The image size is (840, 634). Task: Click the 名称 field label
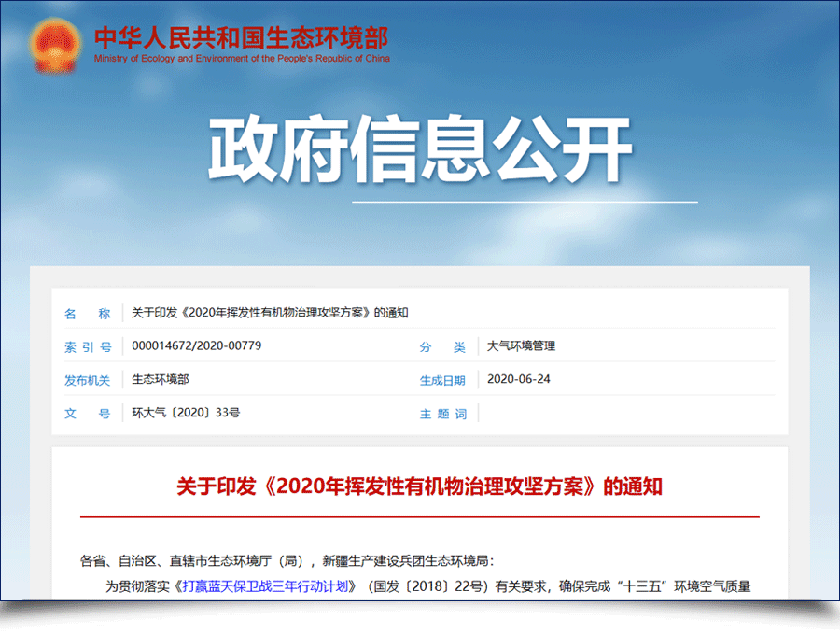click(x=87, y=314)
